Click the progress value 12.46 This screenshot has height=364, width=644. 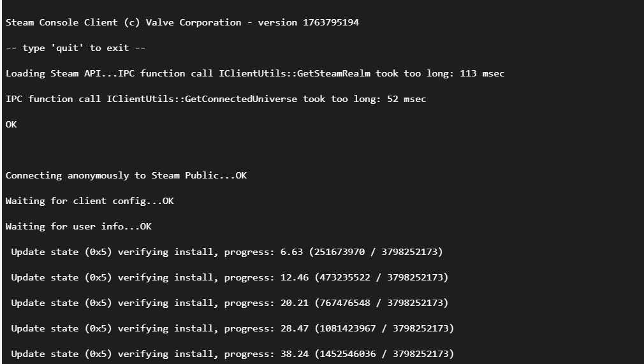295,277
